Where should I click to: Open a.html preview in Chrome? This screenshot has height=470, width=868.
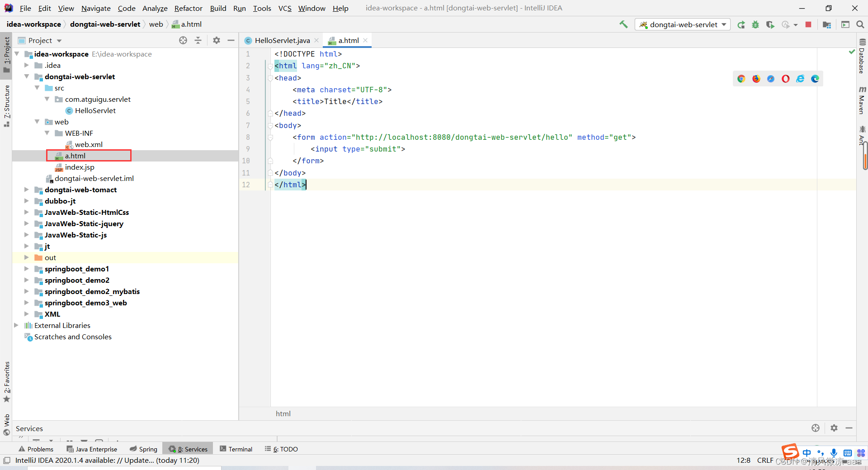(x=741, y=79)
